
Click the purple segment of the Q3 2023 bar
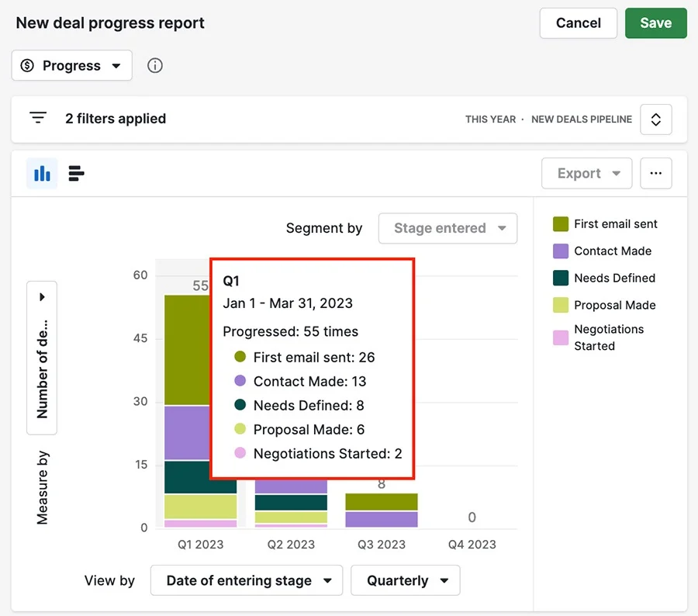(382, 519)
